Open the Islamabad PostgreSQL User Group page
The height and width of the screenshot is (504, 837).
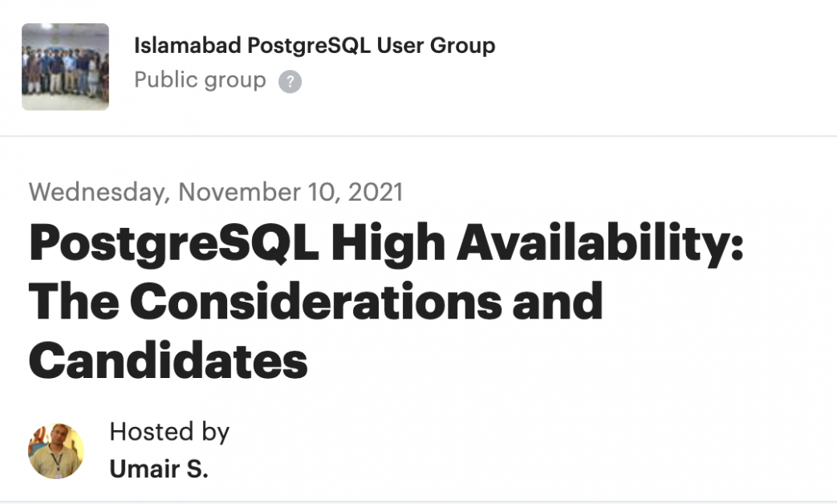315,46
